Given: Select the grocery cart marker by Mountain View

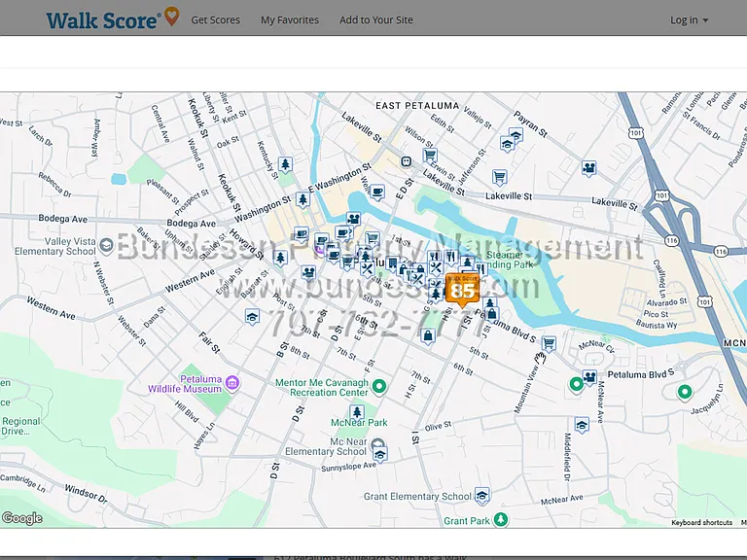Looking at the screenshot, I should (549, 343).
